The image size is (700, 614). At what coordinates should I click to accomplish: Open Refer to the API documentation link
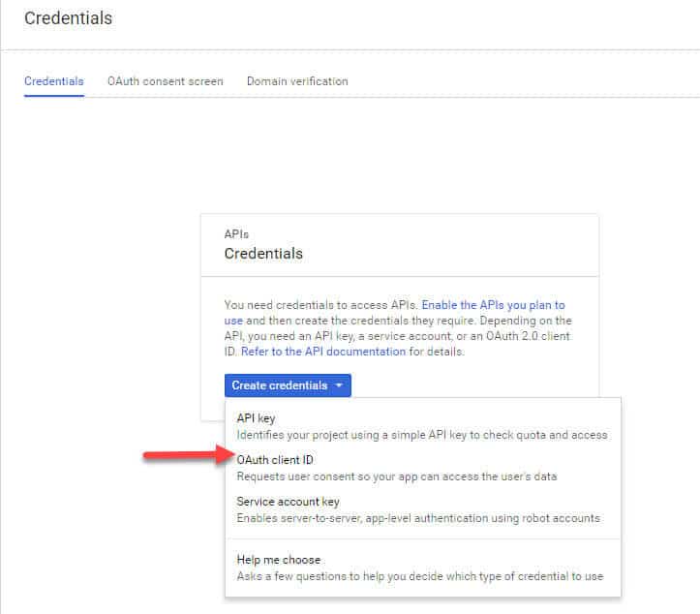tap(323, 352)
